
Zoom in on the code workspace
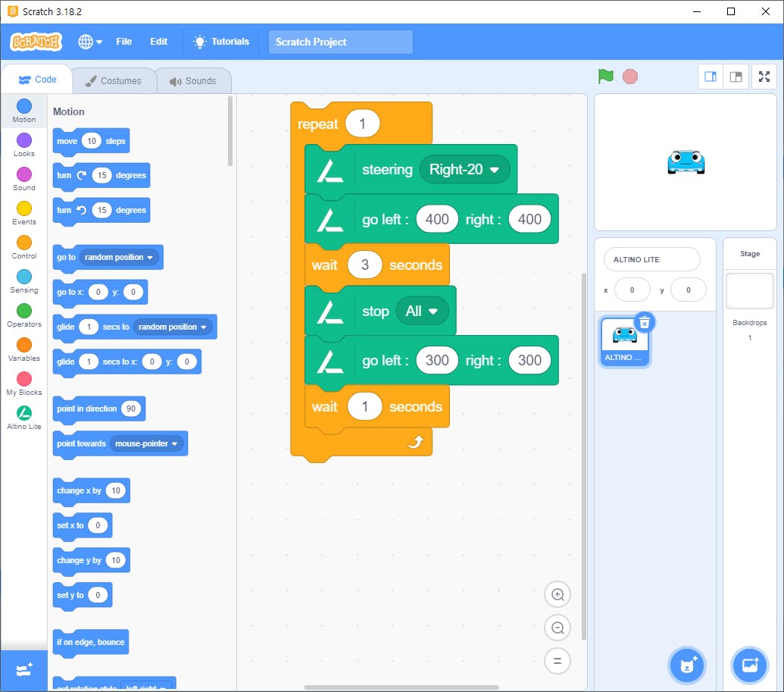(558, 595)
